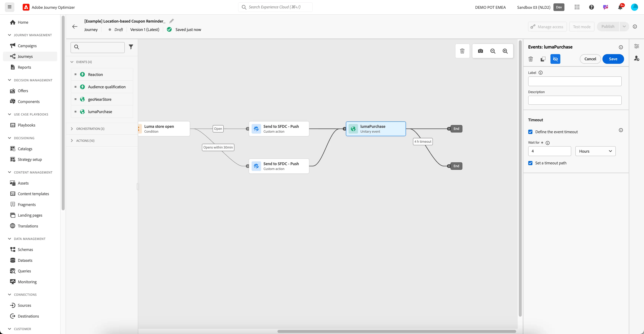Open the app switcher grid
The image size is (644, 334).
click(x=577, y=7)
